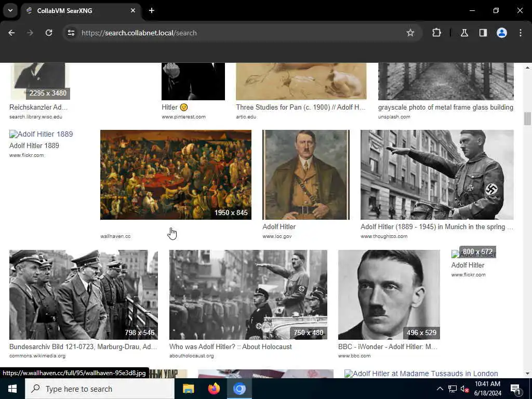This screenshot has width=532, height=399.
Task: Click 'Three Studies for Pan (c. 1900)' title
Action: click(301, 107)
